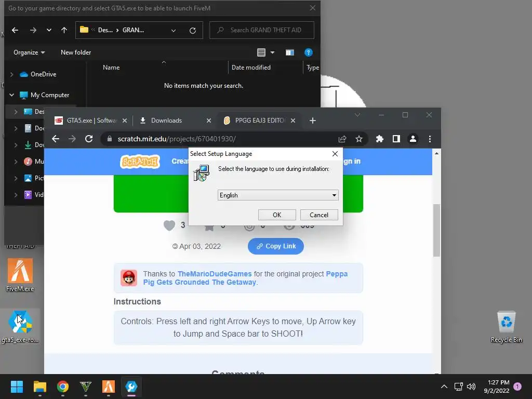Love the project with heart icon

[x=169, y=225]
